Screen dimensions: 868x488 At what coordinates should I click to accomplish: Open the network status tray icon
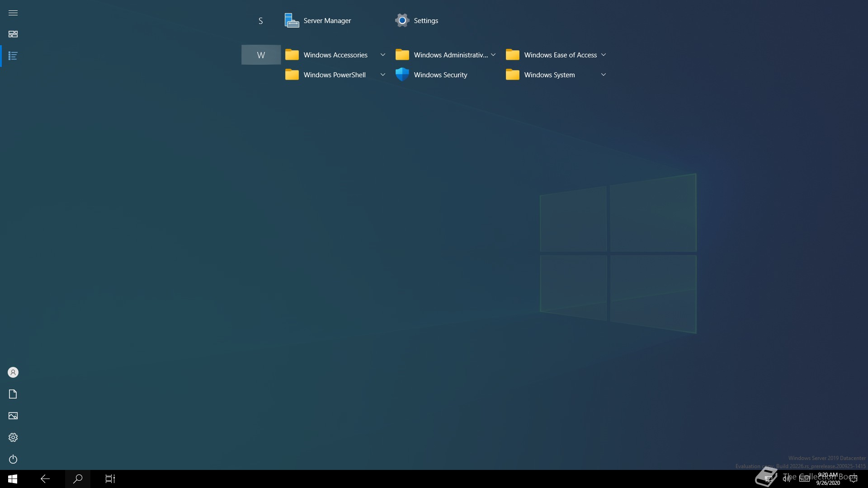point(769,479)
